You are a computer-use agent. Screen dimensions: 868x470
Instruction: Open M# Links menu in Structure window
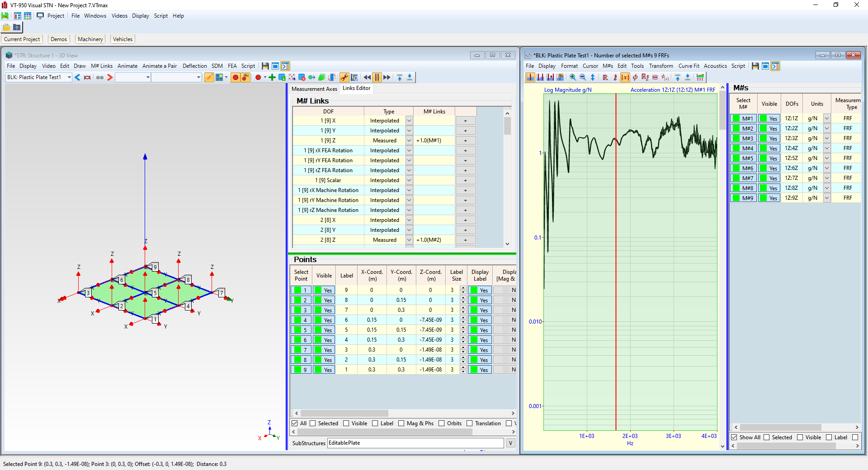point(102,66)
